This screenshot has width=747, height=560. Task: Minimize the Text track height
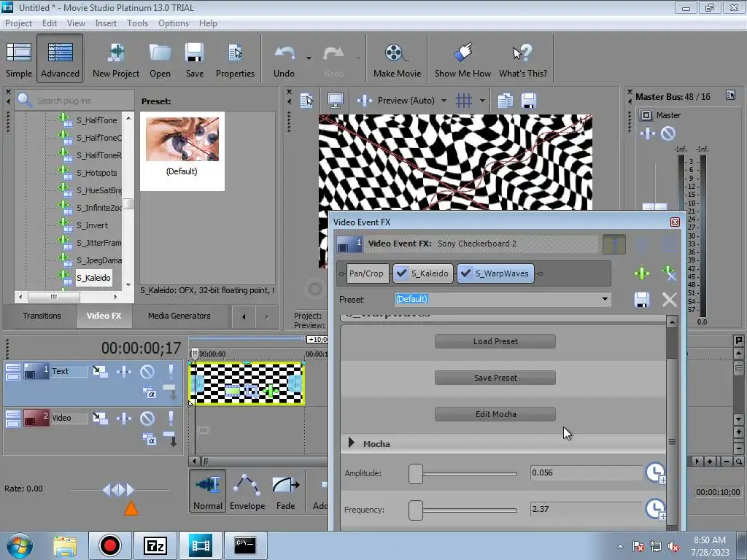pos(13,367)
